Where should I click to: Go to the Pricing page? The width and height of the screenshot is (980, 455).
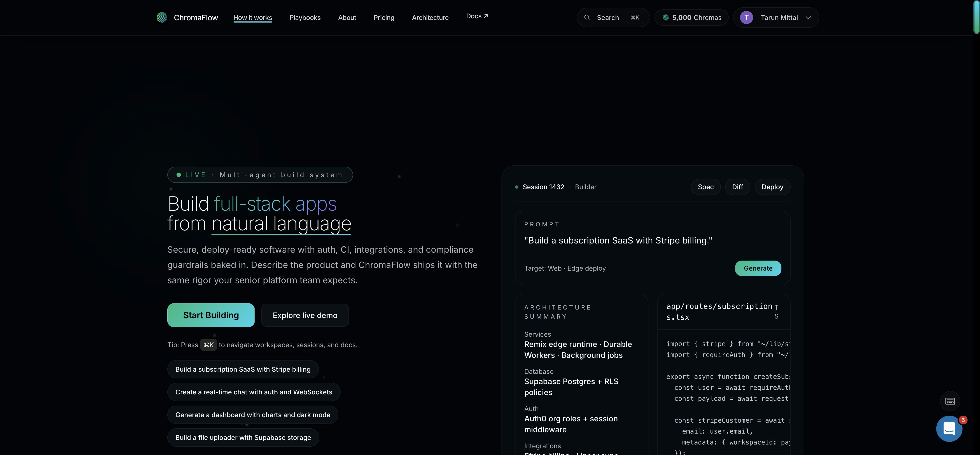pyautogui.click(x=384, y=17)
